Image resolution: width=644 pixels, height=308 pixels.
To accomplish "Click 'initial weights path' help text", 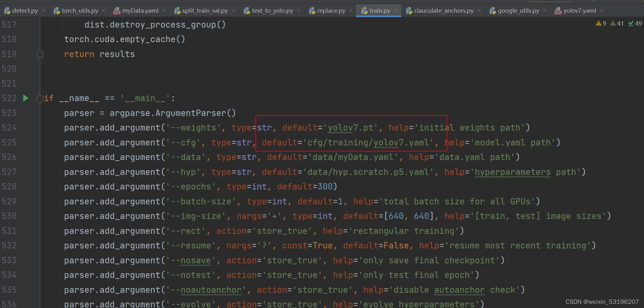I will (470, 128).
